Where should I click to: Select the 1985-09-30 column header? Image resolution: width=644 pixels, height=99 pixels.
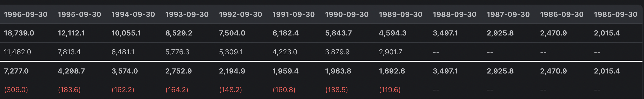[616, 14]
